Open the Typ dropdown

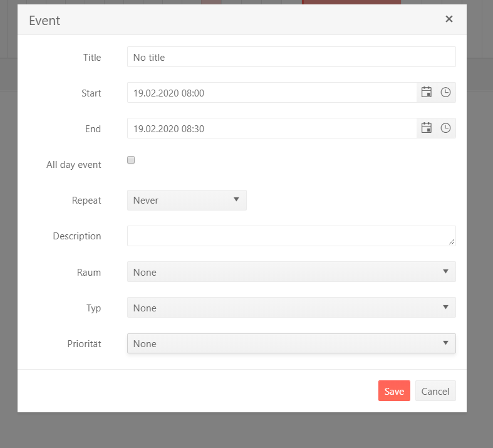coord(291,308)
